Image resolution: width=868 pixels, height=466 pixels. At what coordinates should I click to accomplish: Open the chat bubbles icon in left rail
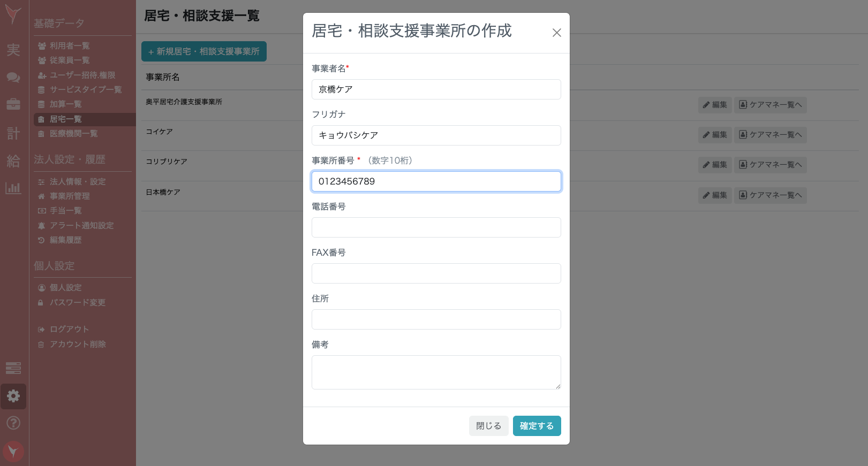tap(13, 78)
